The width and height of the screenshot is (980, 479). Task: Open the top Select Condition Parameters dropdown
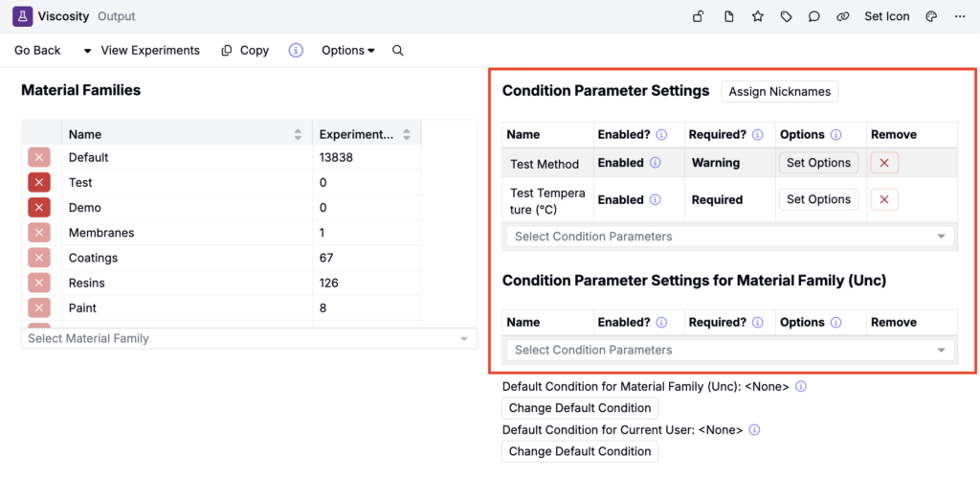[x=730, y=237]
